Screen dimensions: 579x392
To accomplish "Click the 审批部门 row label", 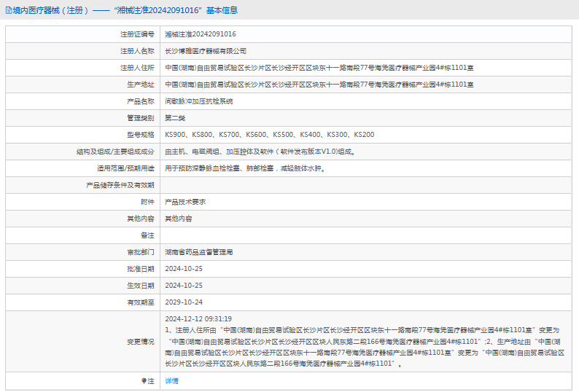I will 141,252.
